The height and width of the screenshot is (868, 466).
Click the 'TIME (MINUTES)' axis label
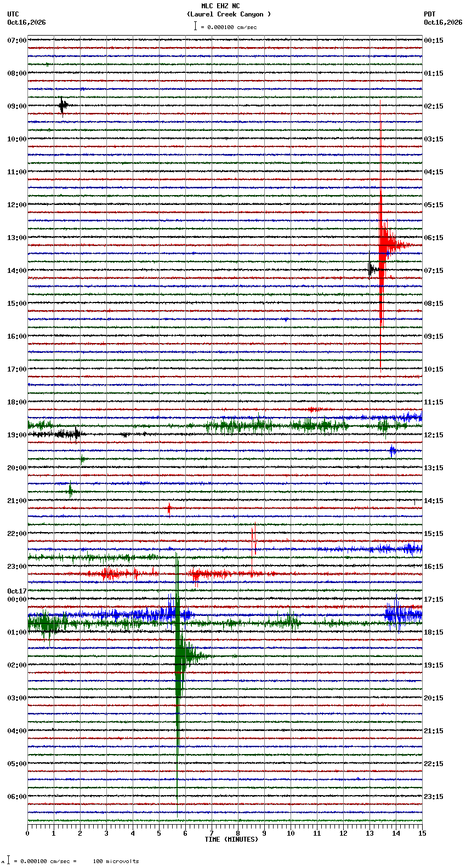pos(231,840)
